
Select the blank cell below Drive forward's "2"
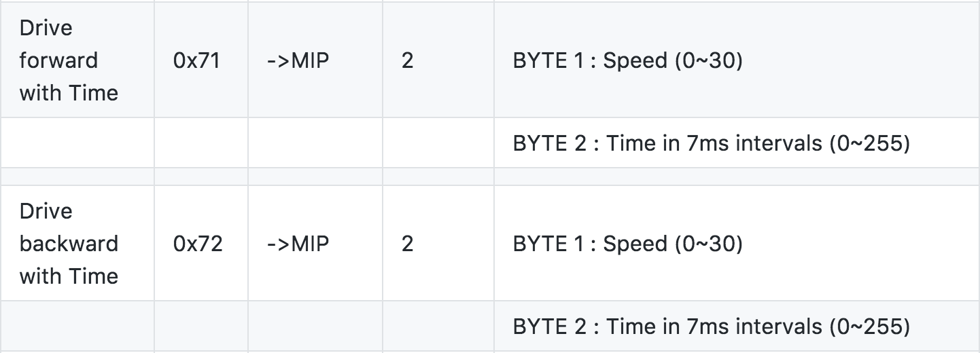point(438,143)
